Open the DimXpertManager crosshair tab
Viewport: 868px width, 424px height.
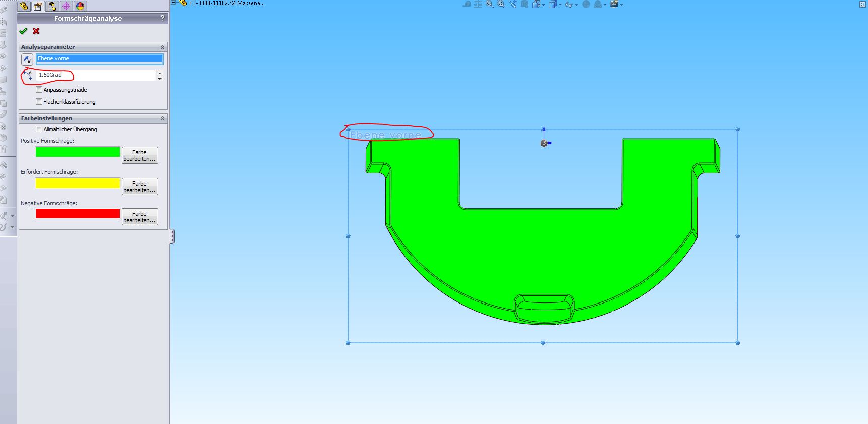pos(66,6)
